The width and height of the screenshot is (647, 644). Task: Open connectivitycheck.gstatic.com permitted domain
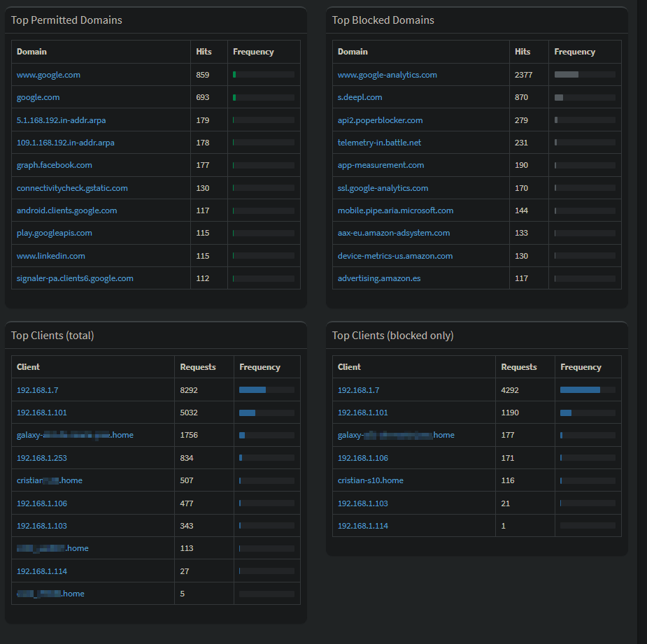pyautogui.click(x=72, y=188)
